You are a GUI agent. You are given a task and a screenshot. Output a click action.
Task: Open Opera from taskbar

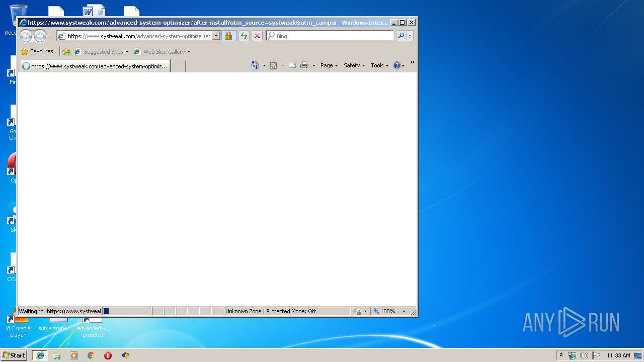108,355
